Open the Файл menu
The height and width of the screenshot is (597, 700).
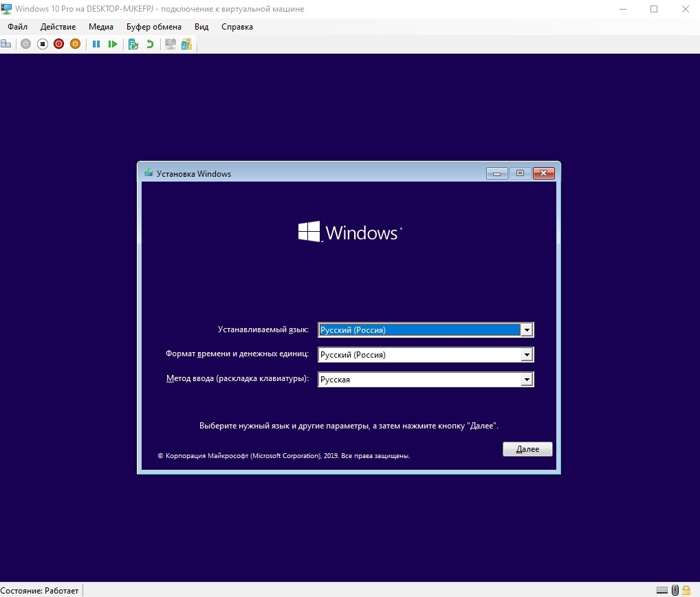tap(18, 27)
